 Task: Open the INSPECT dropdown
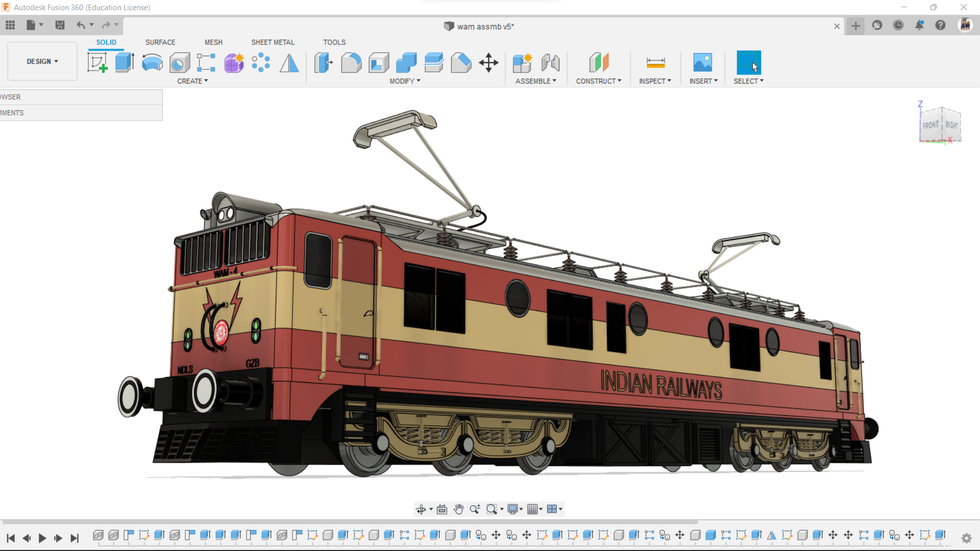[655, 81]
